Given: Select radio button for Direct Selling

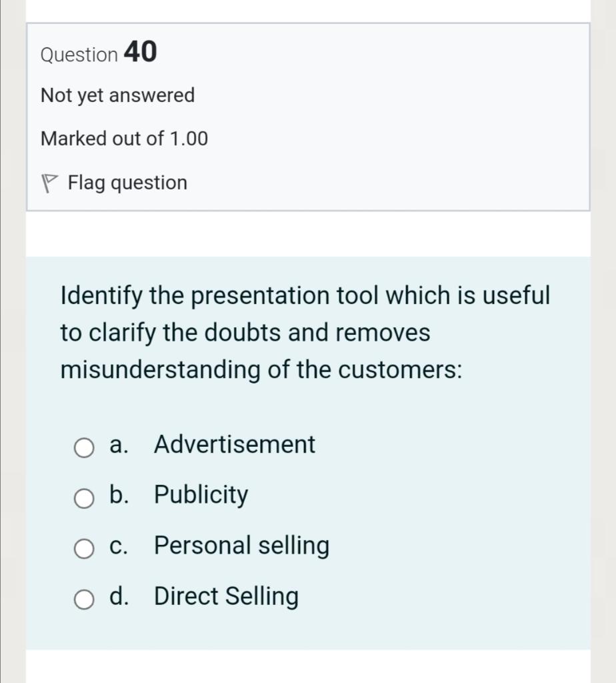Looking at the screenshot, I should click(x=84, y=600).
